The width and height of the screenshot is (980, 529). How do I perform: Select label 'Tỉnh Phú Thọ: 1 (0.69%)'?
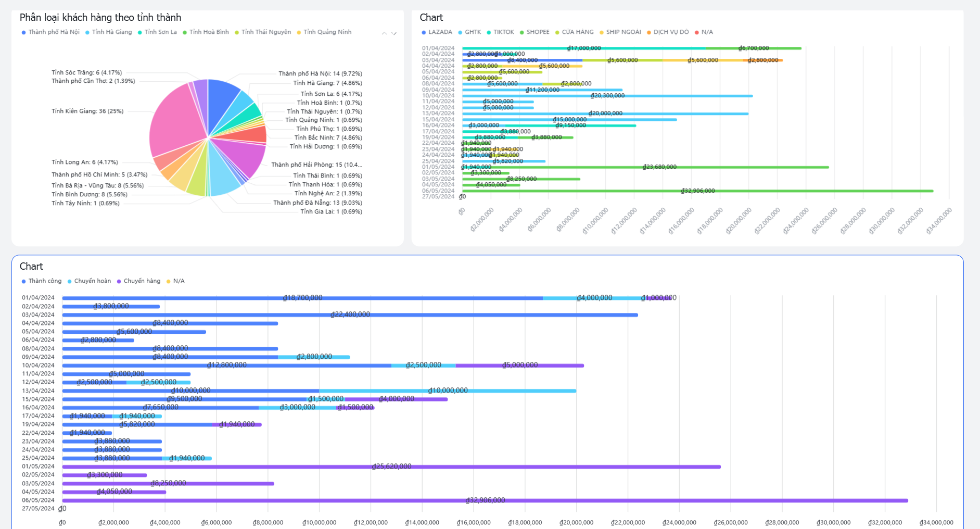point(329,129)
